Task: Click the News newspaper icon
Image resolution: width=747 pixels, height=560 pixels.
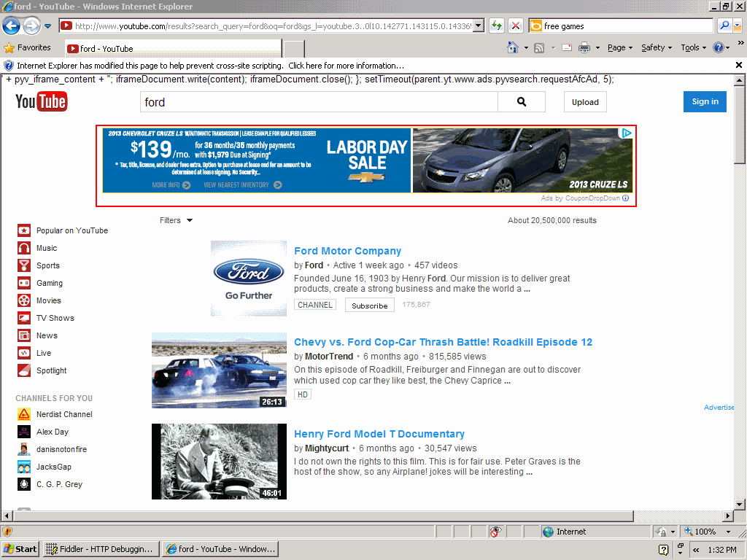Action: (x=24, y=335)
